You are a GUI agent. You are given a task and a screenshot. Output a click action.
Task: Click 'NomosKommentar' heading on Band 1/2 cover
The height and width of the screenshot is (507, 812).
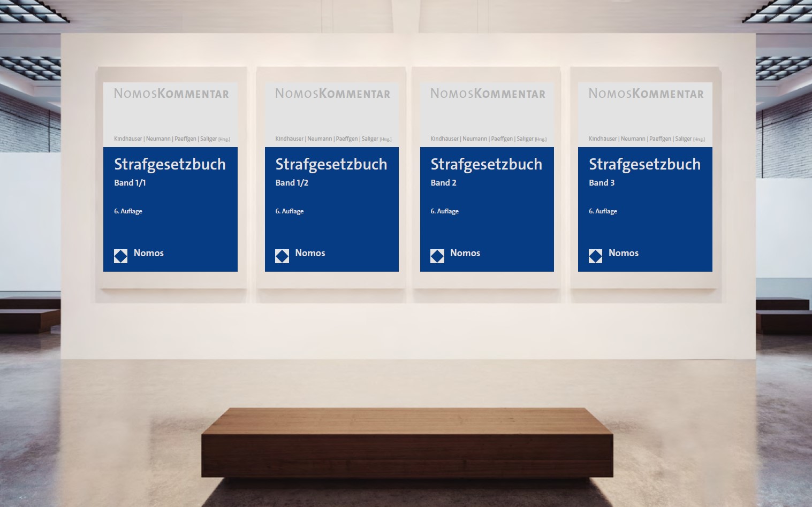333,94
